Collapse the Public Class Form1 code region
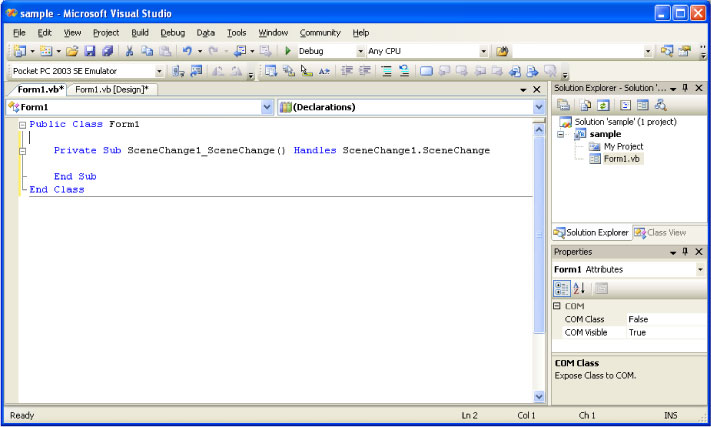Screen dimensions: 711x427 [x=22, y=125]
